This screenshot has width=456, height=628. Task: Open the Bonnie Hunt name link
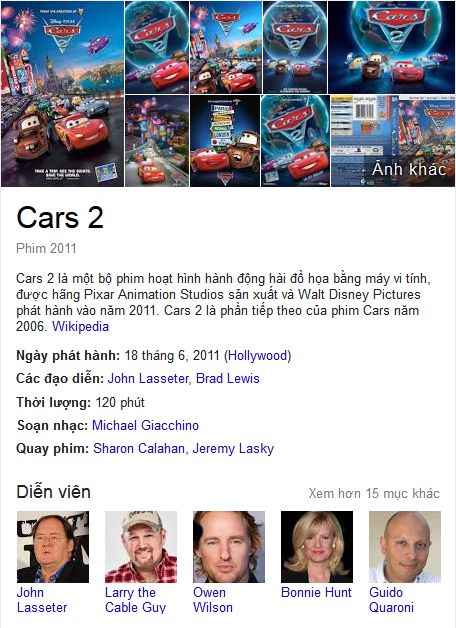pyautogui.click(x=316, y=592)
